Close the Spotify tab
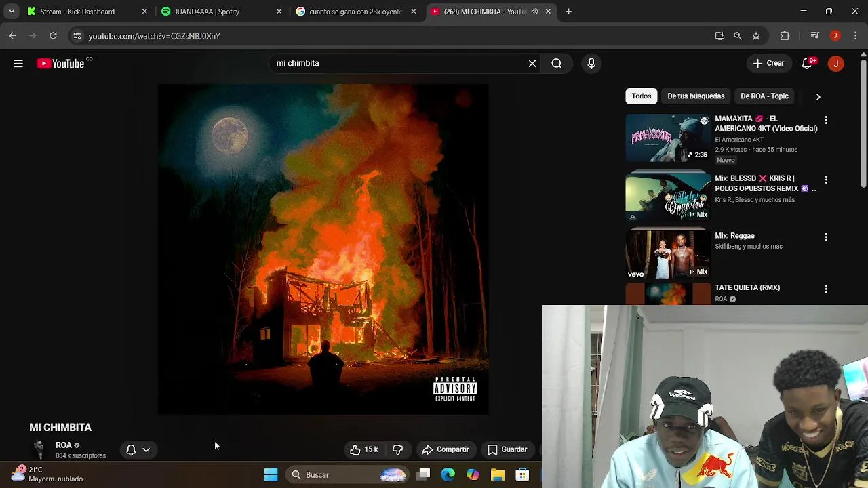 (279, 12)
